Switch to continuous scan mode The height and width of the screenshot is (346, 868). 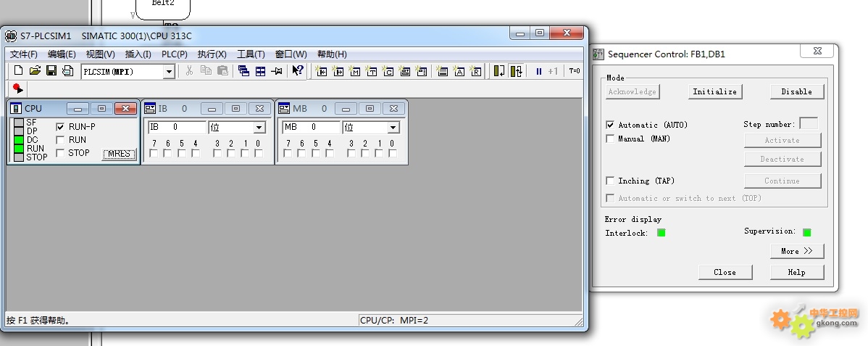point(517,71)
